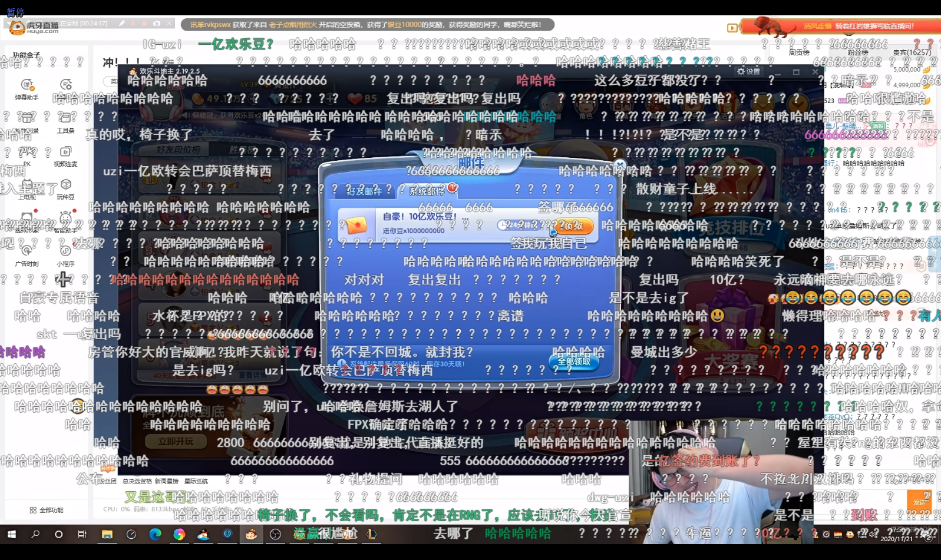Take a screenshot with the camera icon
This screenshot has width=941, height=560.
tap(157, 24)
